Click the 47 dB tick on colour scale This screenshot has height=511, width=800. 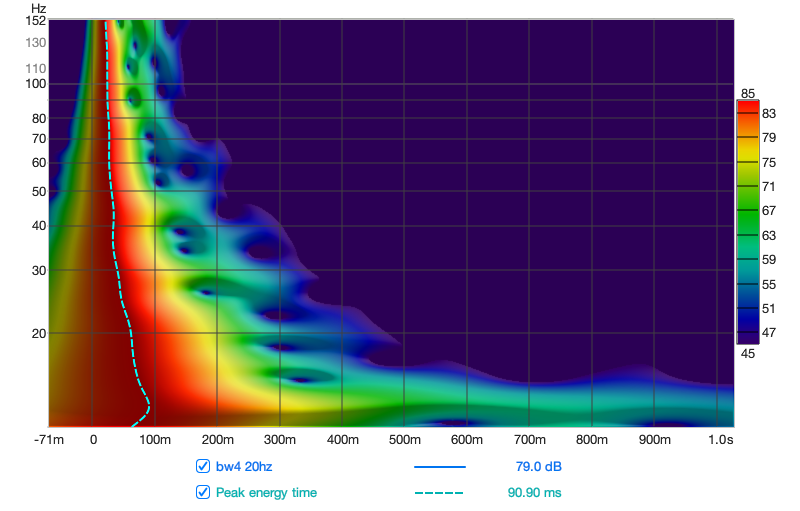click(768, 333)
